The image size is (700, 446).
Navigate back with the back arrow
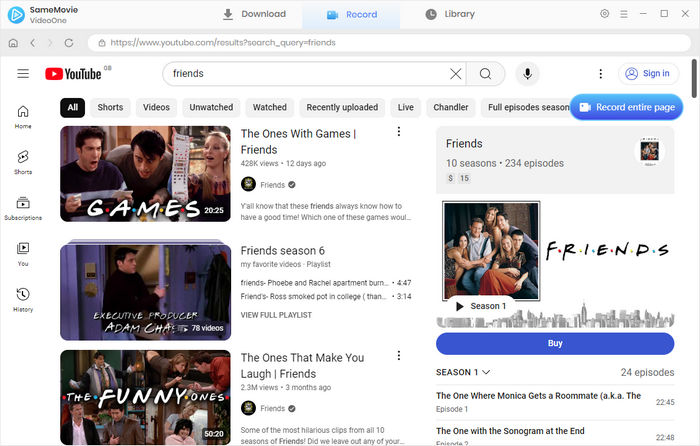[x=33, y=43]
